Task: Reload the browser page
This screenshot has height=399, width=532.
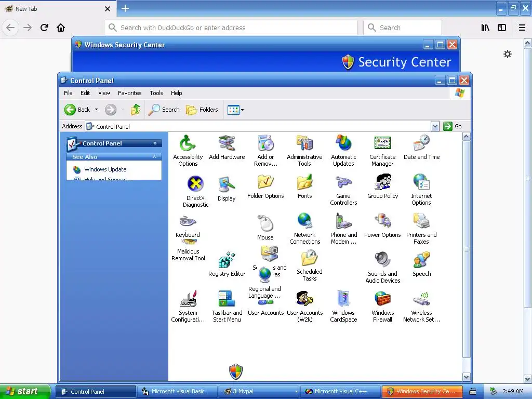Action: pos(44,28)
